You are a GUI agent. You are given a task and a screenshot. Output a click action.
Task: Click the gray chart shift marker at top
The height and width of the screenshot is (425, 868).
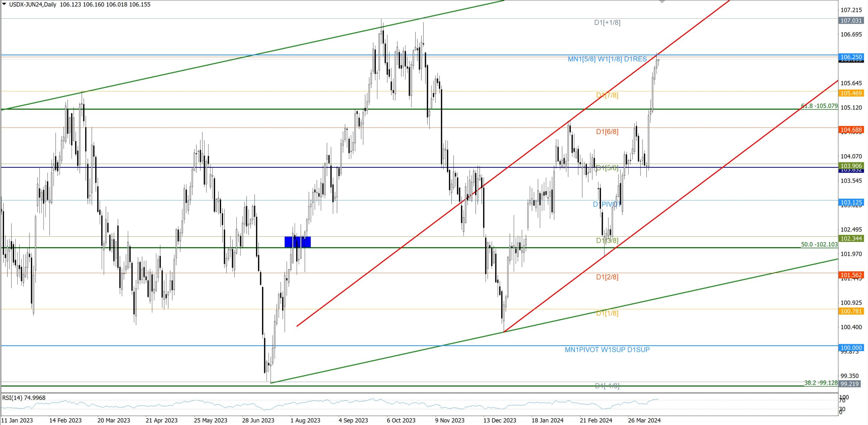(x=662, y=2)
